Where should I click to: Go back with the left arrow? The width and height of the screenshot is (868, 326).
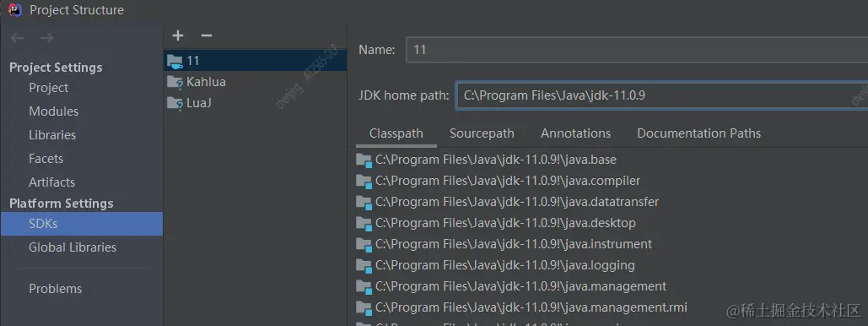click(x=18, y=38)
